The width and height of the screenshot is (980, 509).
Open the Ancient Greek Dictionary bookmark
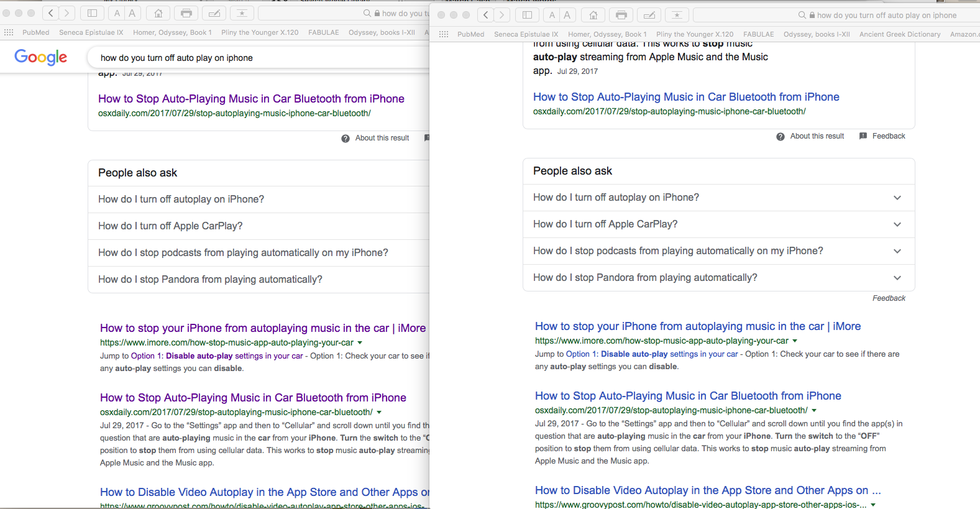click(899, 34)
